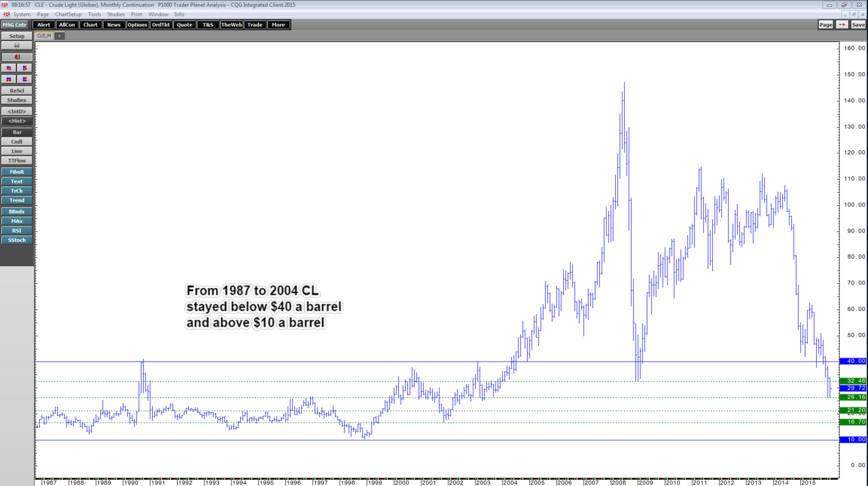Click the printer icon in the sidebar
This screenshot has height=486, width=868.
pyautogui.click(x=16, y=46)
